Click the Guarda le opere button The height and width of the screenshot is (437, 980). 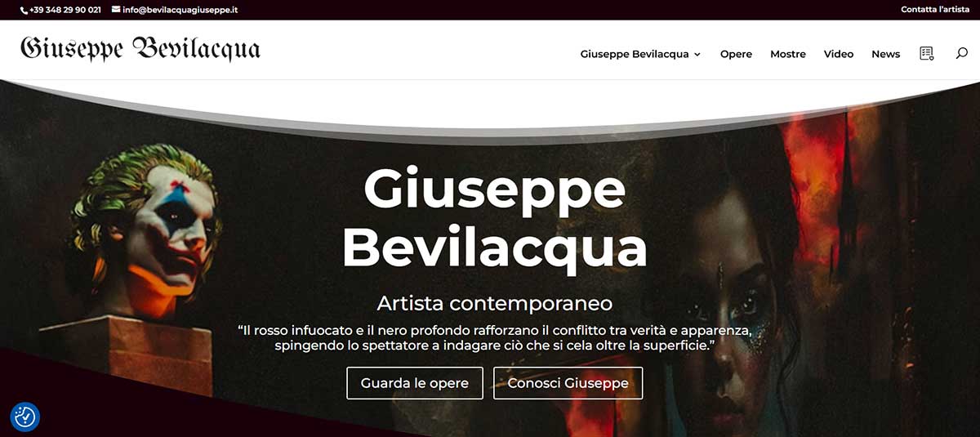coord(415,383)
